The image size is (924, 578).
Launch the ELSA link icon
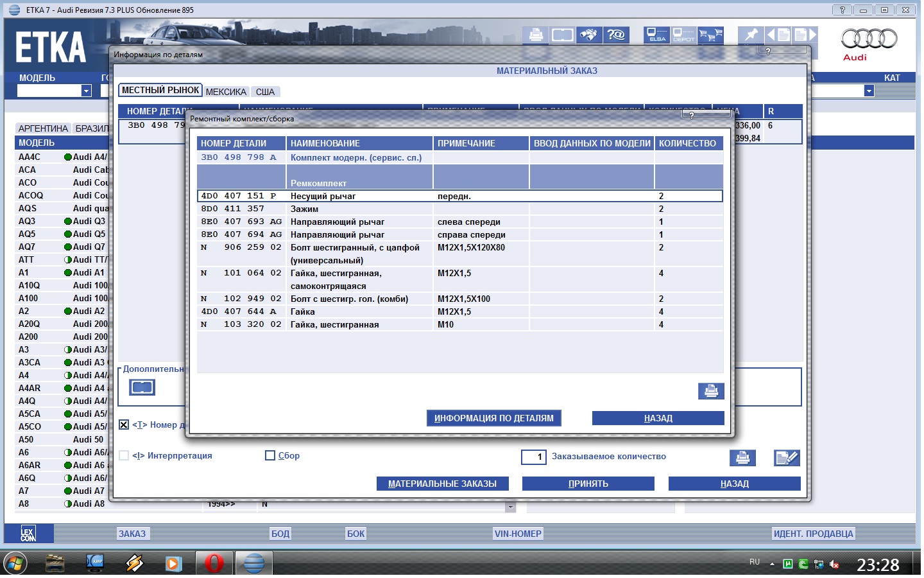pyautogui.click(x=656, y=35)
